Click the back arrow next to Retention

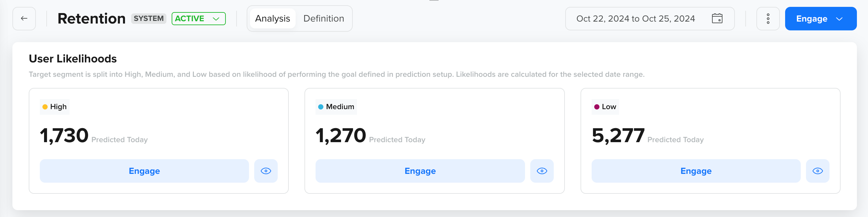tap(23, 18)
